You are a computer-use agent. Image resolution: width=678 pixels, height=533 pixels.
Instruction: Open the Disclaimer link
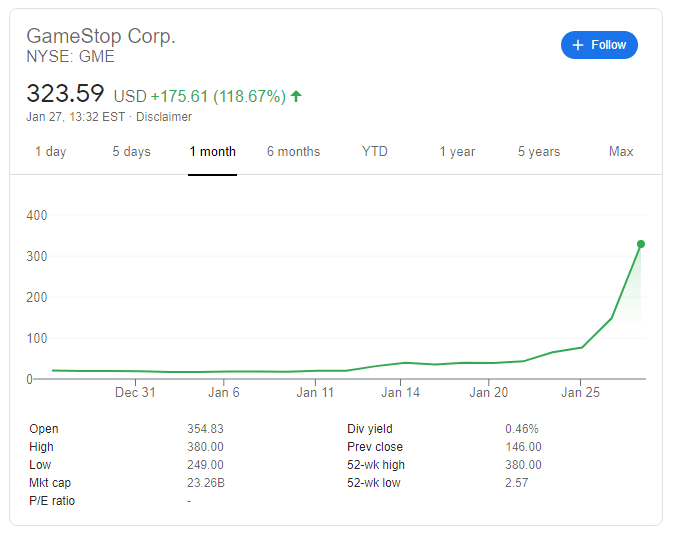coord(163,117)
